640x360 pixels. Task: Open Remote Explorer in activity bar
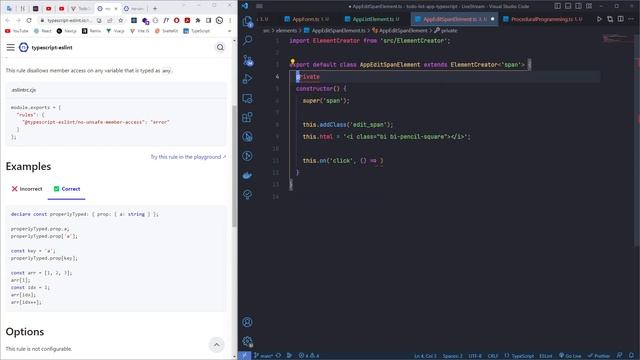point(247,98)
